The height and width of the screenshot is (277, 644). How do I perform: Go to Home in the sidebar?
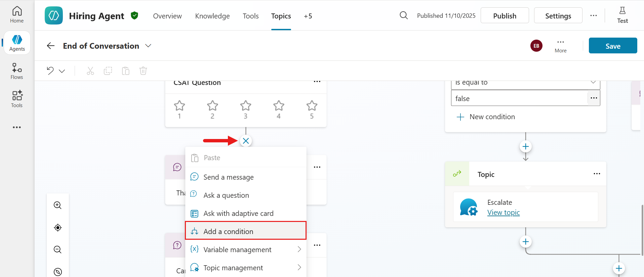17,15
